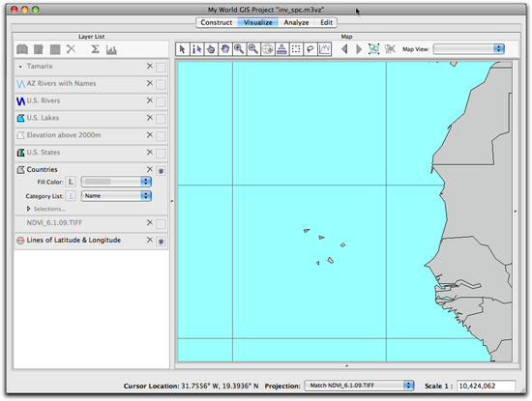The height and width of the screenshot is (401, 532).
Task: Toggle visibility of Tamarix layer
Action: [161, 68]
